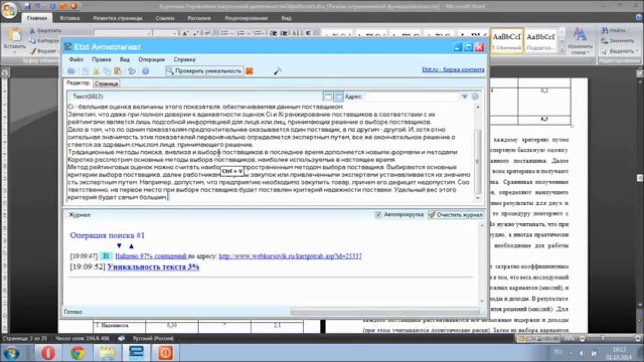The image size is (644, 362).
Task: Click RU language indicator in system tray
Action: pyautogui.click(x=558, y=351)
